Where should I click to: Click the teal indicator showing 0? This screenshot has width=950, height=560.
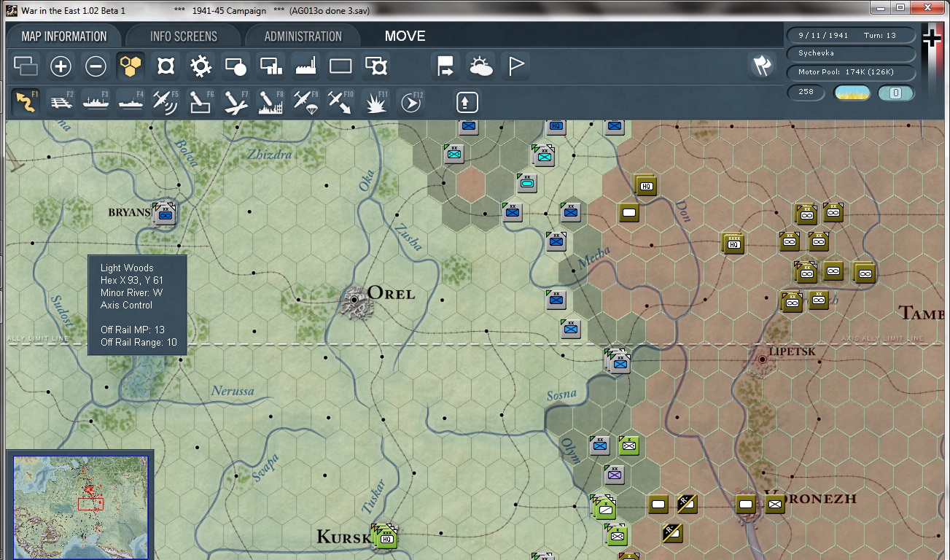click(x=896, y=93)
